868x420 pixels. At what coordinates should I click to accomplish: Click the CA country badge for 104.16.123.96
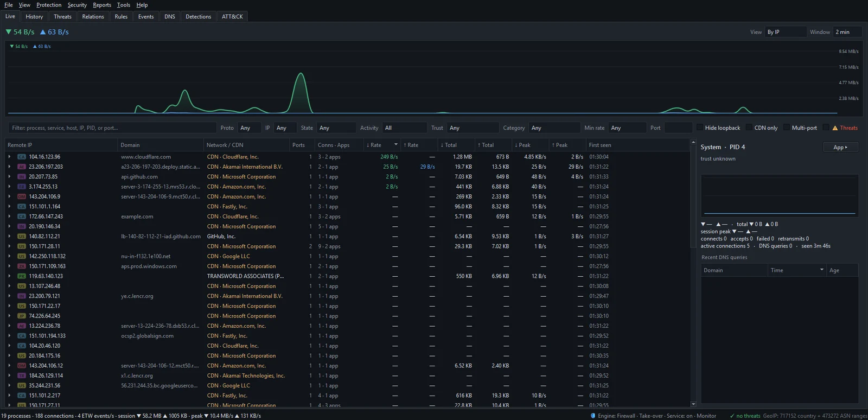click(x=22, y=157)
